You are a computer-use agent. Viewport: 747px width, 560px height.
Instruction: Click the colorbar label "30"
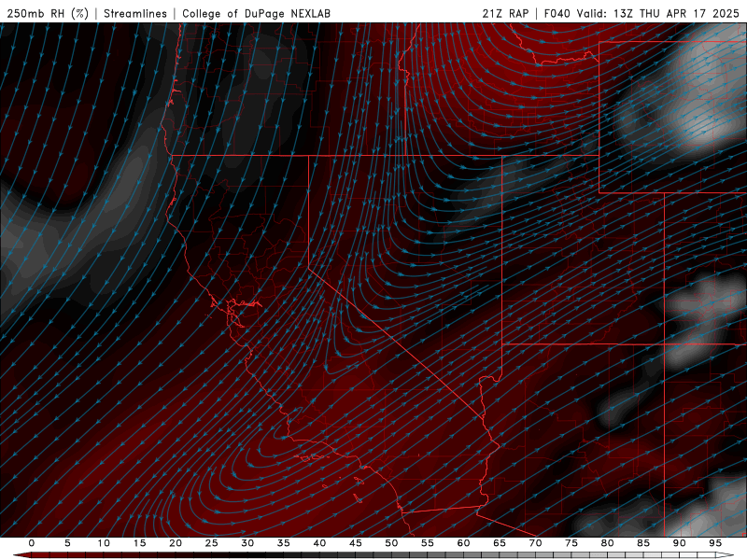pos(247,543)
